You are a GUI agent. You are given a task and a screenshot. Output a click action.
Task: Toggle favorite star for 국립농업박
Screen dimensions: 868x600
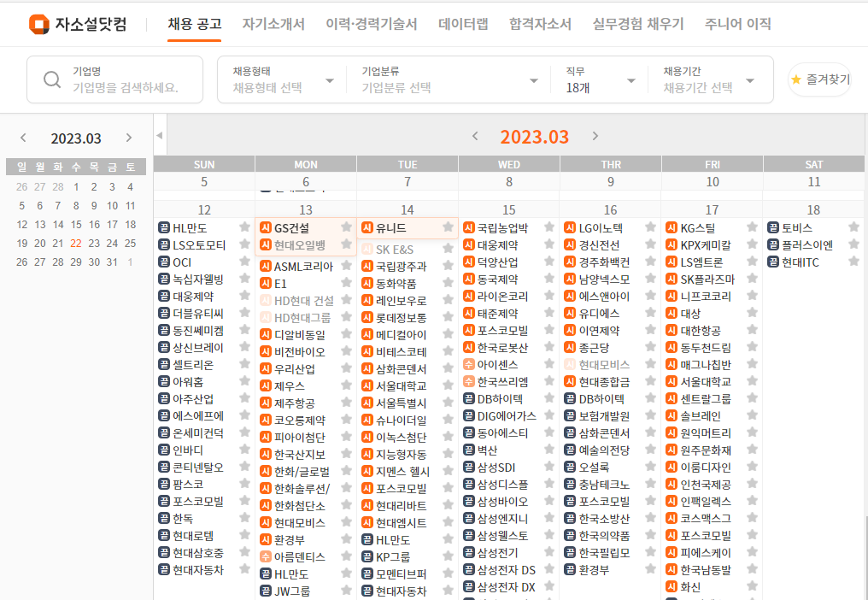pyautogui.click(x=549, y=226)
